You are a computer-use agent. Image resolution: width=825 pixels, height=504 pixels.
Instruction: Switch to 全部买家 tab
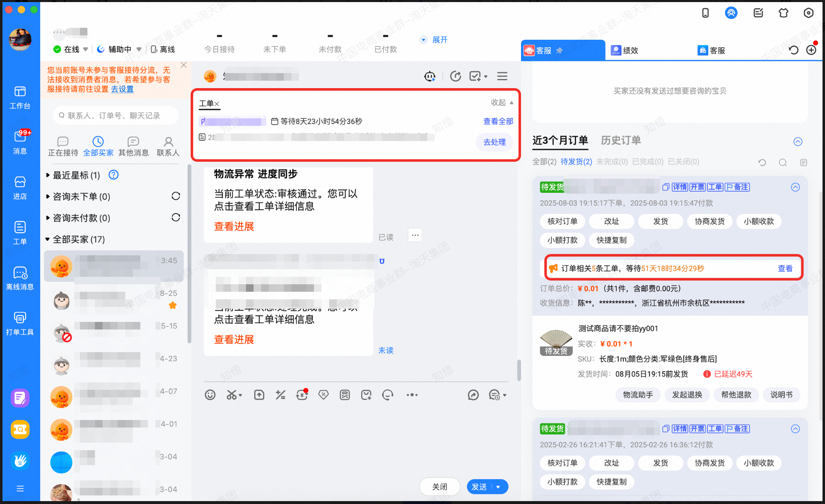(x=98, y=146)
